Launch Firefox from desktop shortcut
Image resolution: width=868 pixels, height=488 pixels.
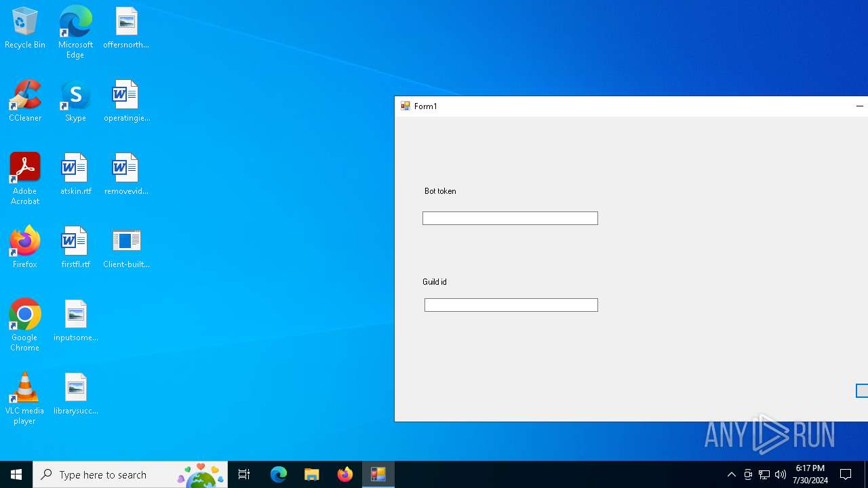25,248
